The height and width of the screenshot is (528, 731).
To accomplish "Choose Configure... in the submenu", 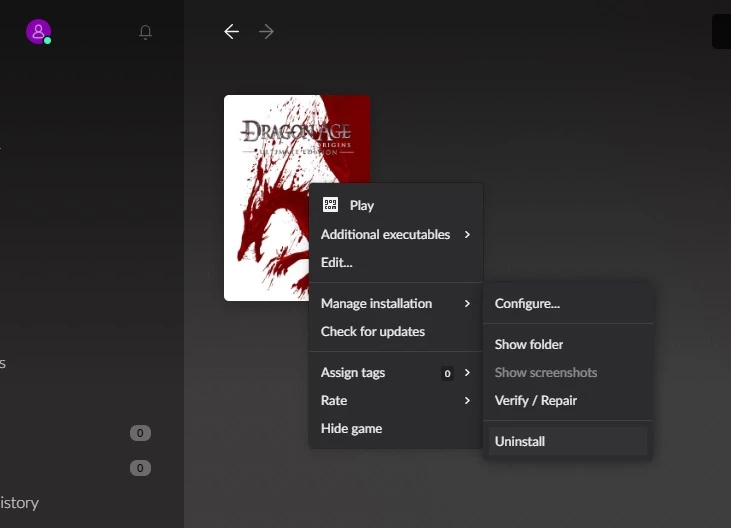I will (x=568, y=303).
